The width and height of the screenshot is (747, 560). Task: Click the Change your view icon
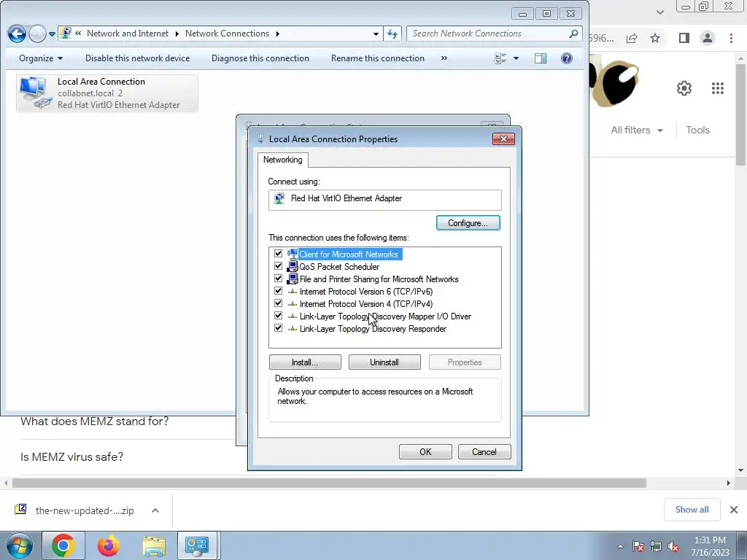(500, 58)
